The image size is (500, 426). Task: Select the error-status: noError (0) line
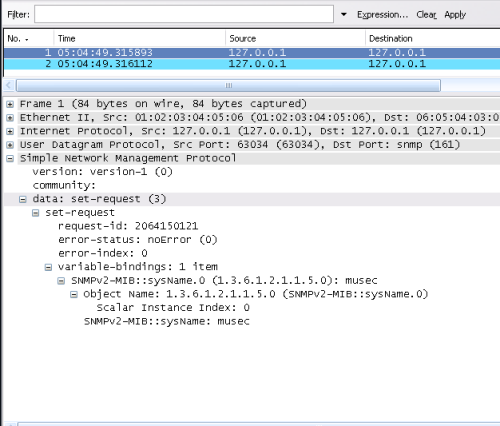[138, 240]
